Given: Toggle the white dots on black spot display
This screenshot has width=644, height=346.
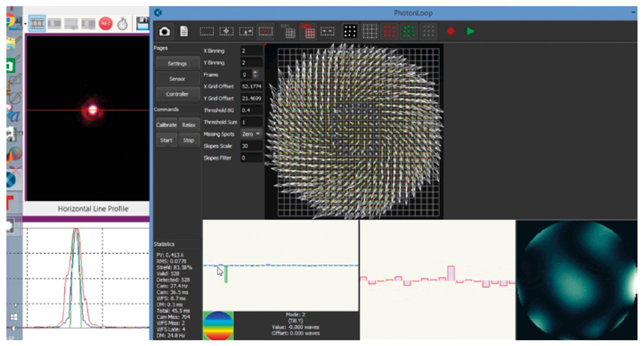Looking at the screenshot, I should (350, 32).
